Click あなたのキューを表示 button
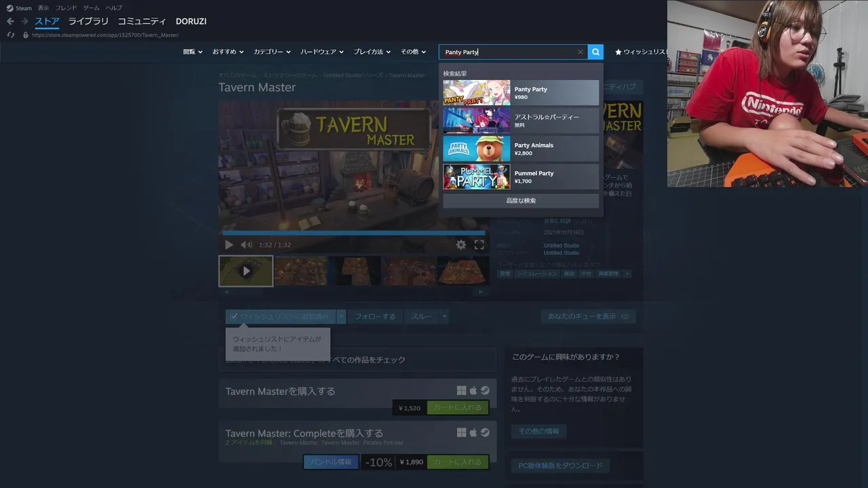 [588, 317]
